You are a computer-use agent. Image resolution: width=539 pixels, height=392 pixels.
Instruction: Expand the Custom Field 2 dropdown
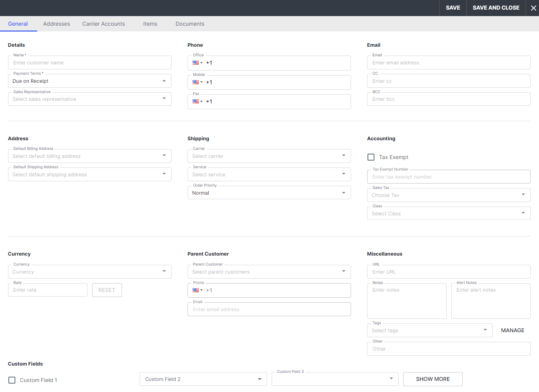coord(203,379)
